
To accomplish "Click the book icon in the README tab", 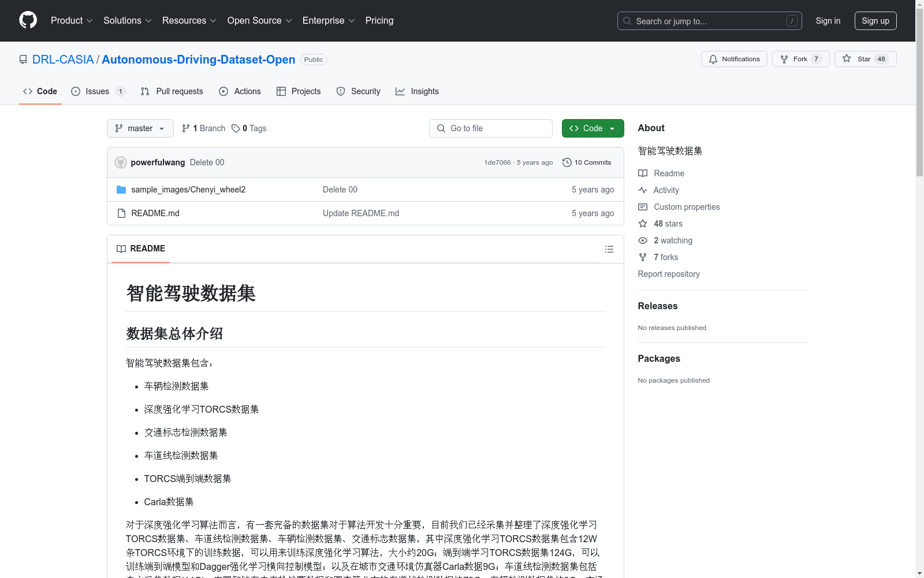I will (121, 249).
